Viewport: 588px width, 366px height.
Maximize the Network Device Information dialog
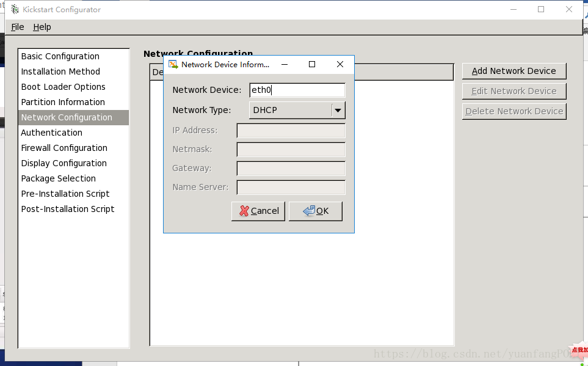(x=312, y=65)
